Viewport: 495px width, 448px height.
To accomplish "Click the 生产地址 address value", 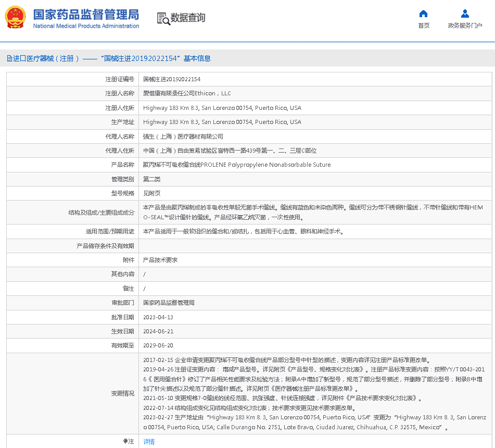I will (x=222, y=122).
